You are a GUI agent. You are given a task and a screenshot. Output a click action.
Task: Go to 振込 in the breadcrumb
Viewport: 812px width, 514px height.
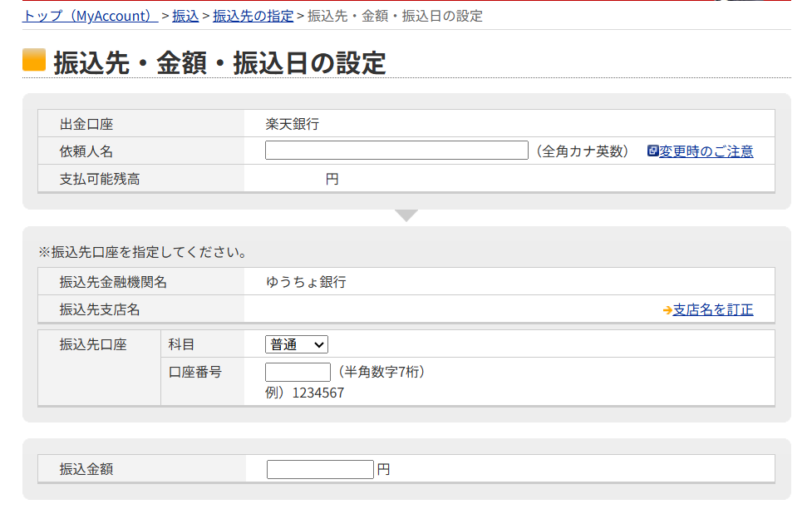[x=185, y=16]
